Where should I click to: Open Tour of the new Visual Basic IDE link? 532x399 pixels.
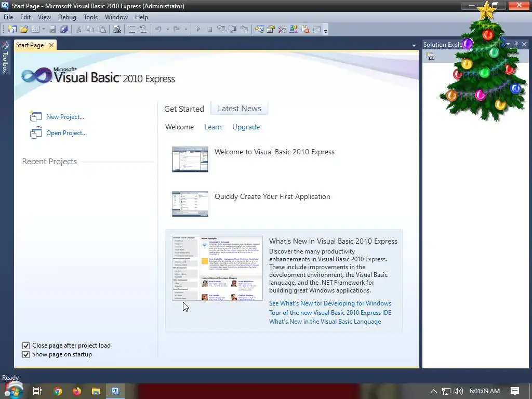coord(330,312)
